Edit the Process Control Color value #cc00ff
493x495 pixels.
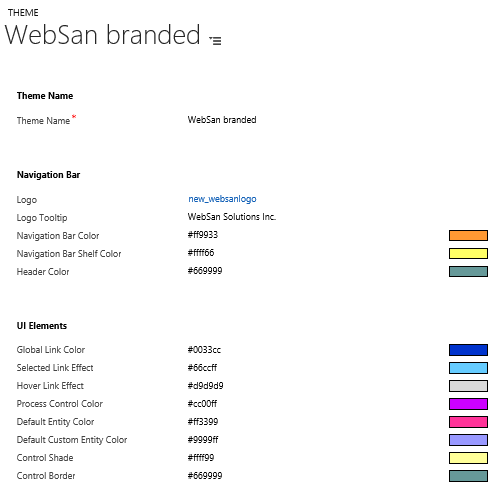[x=202, y=404]
